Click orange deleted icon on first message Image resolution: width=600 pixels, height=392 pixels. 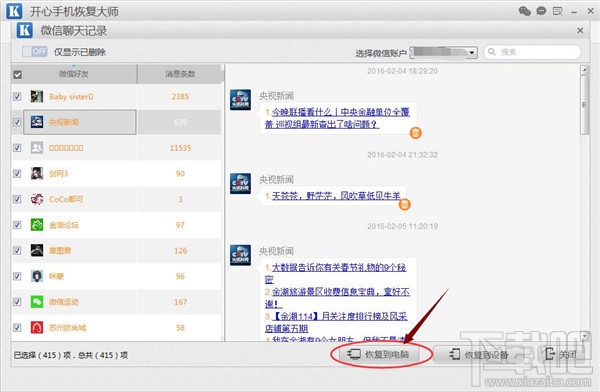tap(416, 133)
